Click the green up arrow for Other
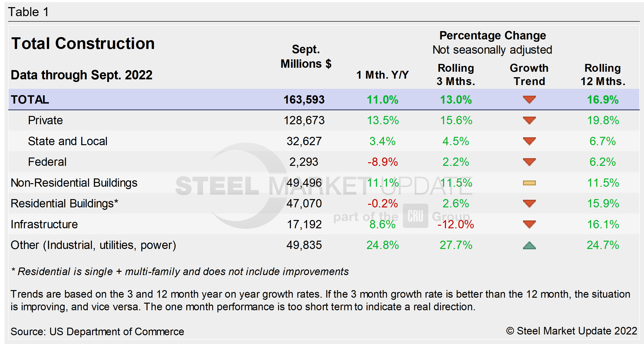Screen dimensions: 644x344 [x=529, y=245]
